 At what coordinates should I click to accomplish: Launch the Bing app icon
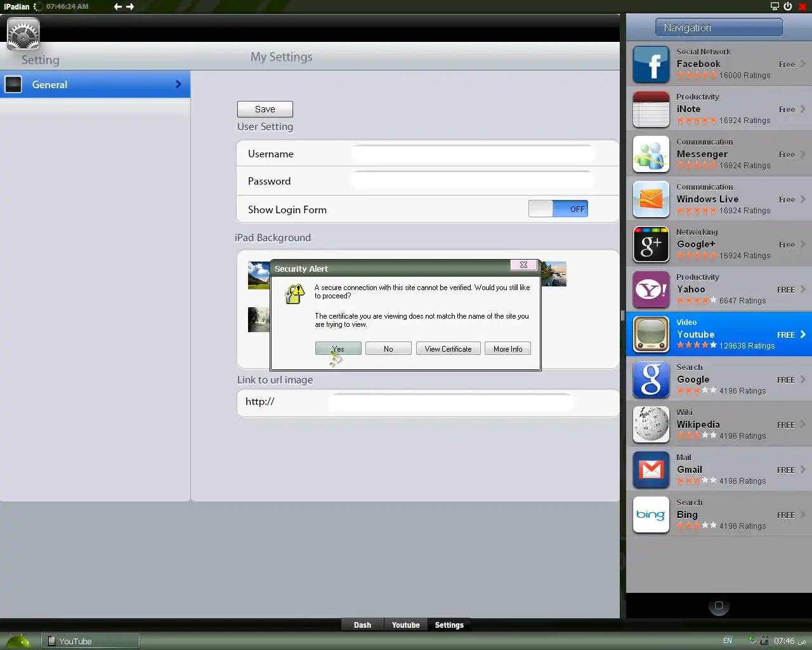(651, 515)
